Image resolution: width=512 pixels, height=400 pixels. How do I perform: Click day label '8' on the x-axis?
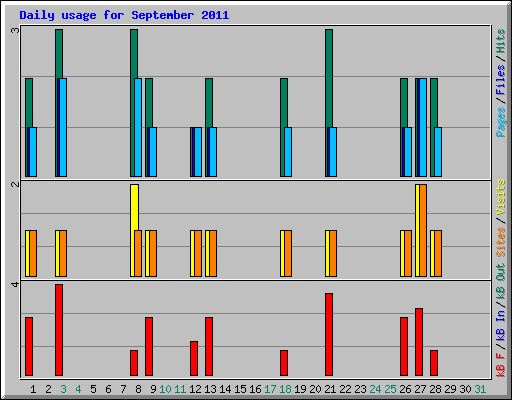(x=138, y=389)
